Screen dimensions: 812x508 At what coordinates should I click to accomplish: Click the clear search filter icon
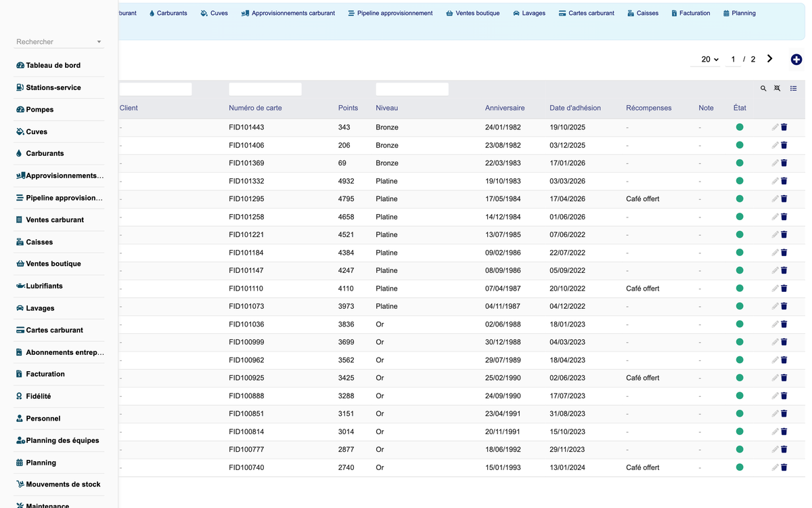point(777,89)
